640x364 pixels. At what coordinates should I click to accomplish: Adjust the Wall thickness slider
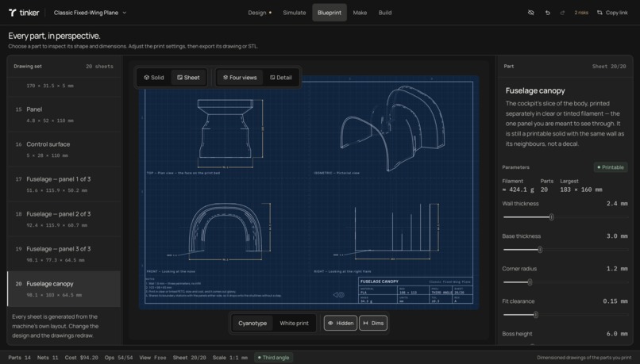[565, 217]
